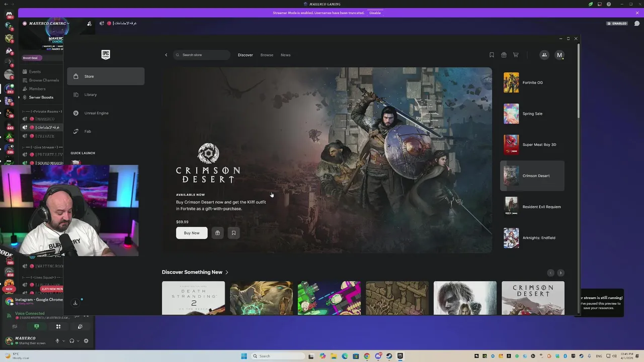Open headphone output options arrow
644x362 pixels.
pyautogui.click(x=78, y=341)
